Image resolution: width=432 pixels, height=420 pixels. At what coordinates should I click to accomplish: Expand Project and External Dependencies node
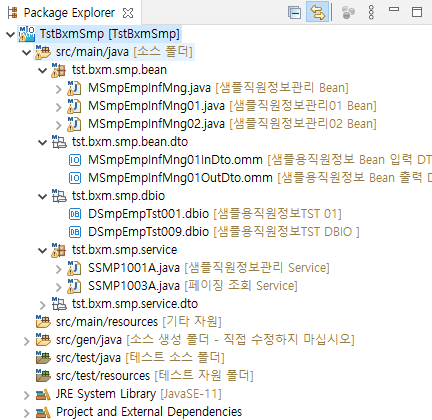(x=27, y=413)
